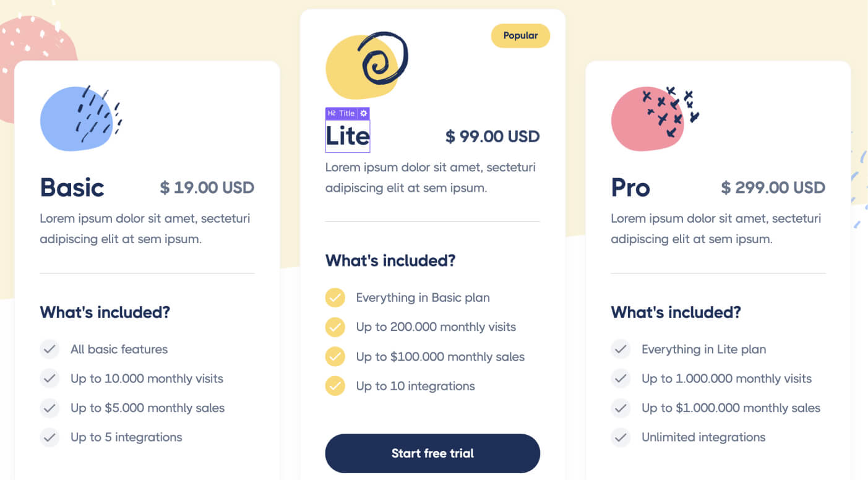The image size is (868, 480).
Task: Select the Lite heading text element
Action: click(348, 135)
